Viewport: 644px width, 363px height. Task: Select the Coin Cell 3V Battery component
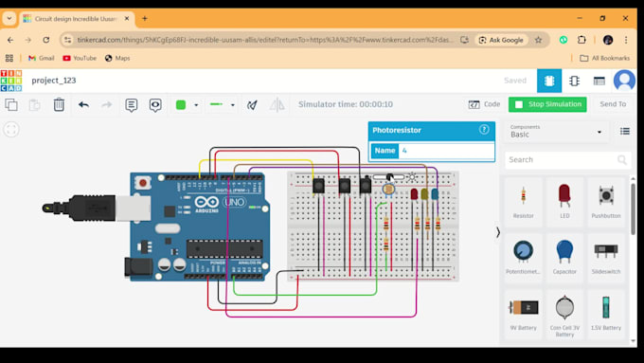pos(564,315)
